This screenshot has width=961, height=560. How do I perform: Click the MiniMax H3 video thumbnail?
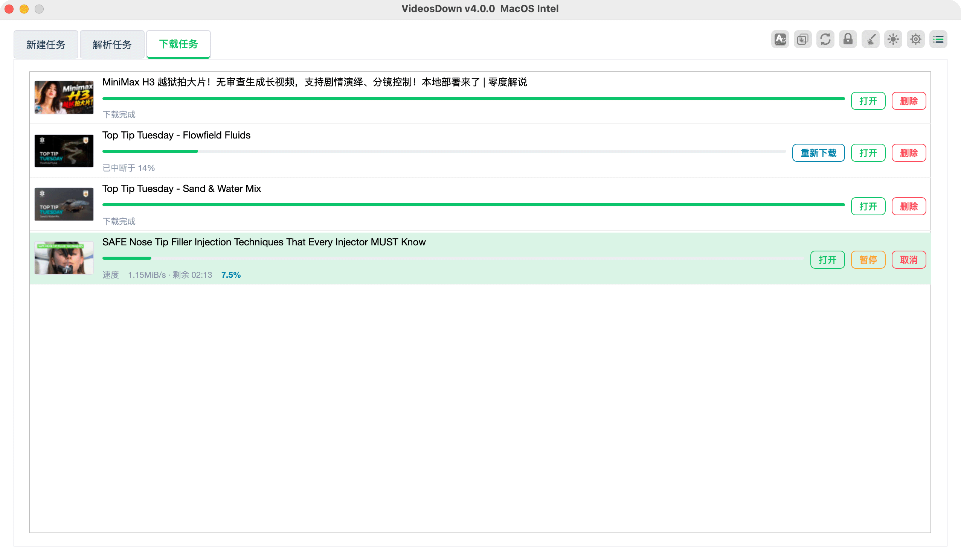coord(64,97)
